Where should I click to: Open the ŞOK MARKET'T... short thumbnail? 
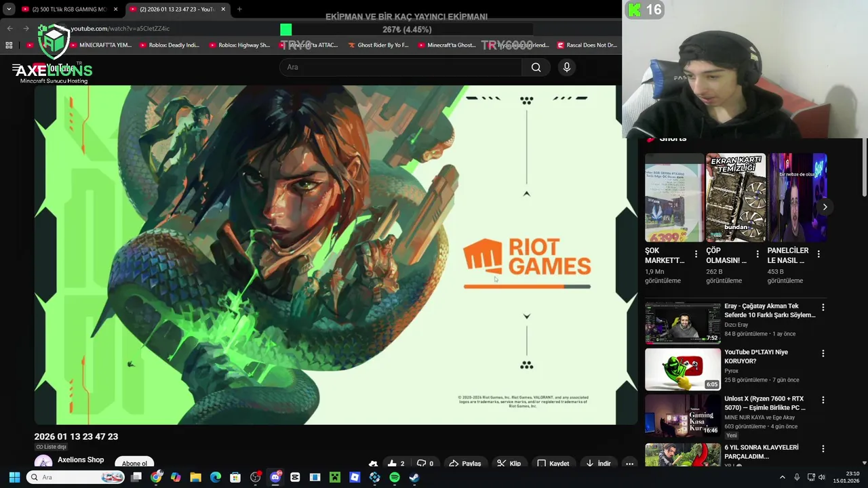[674, 197]
